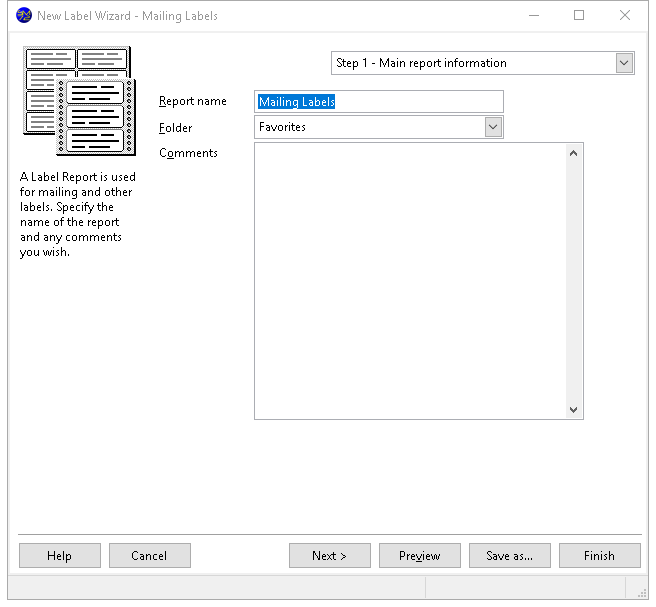Click the Label Report description text

[x=77, y=214]
